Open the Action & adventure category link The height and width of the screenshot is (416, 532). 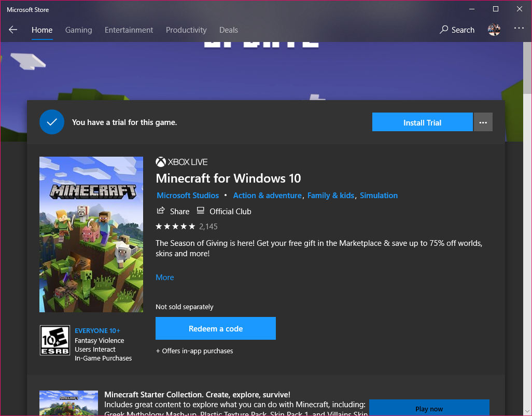tap(267, 196)
